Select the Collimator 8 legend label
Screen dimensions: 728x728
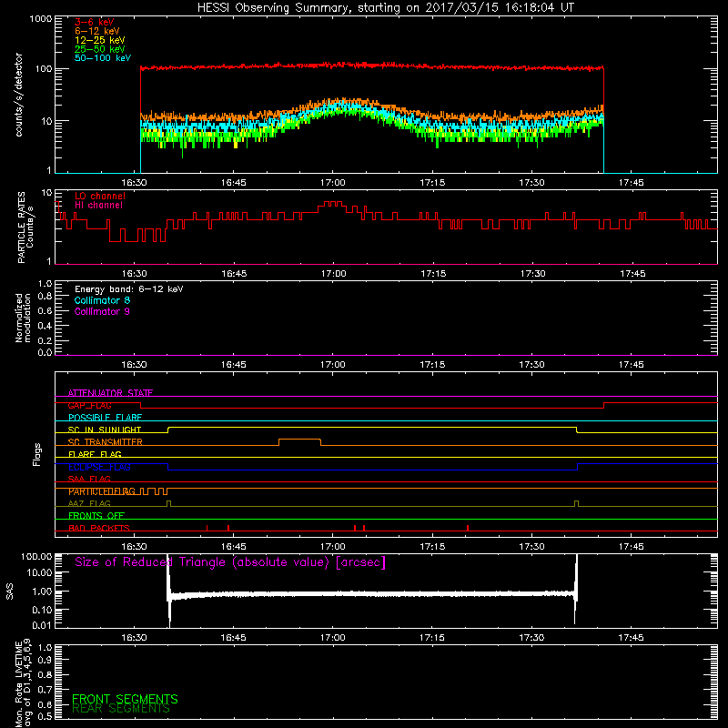click(102, 300)
